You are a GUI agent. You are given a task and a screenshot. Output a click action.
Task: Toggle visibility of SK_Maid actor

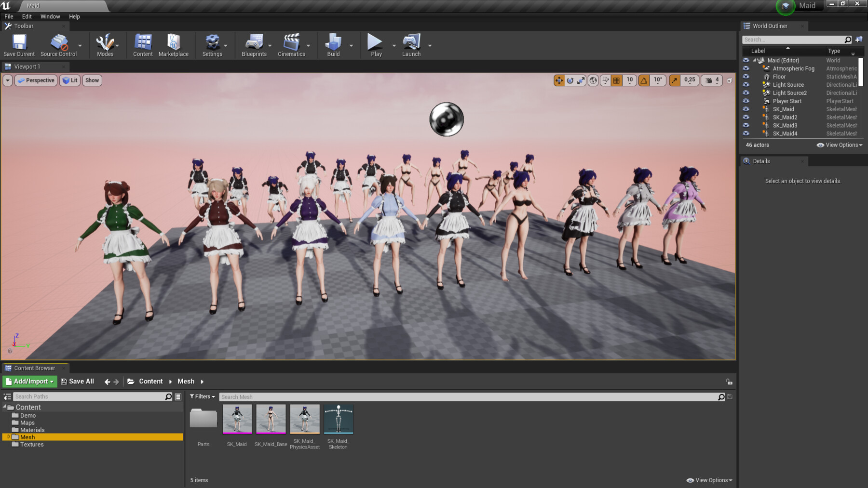(x=746, y=109)
